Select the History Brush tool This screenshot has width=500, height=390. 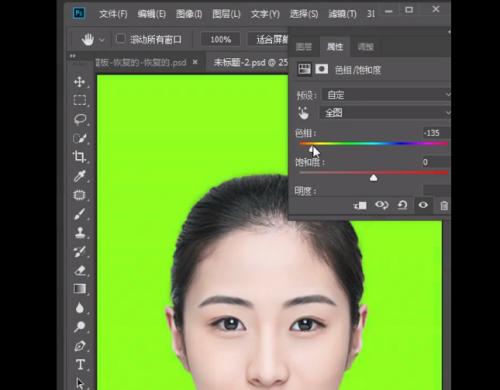point(79,252)
